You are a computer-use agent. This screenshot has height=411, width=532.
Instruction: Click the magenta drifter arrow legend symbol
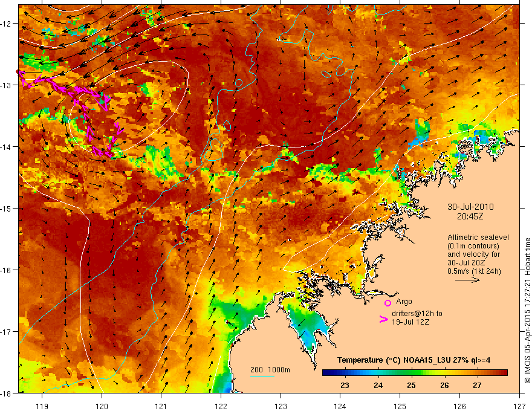point(383,319)
